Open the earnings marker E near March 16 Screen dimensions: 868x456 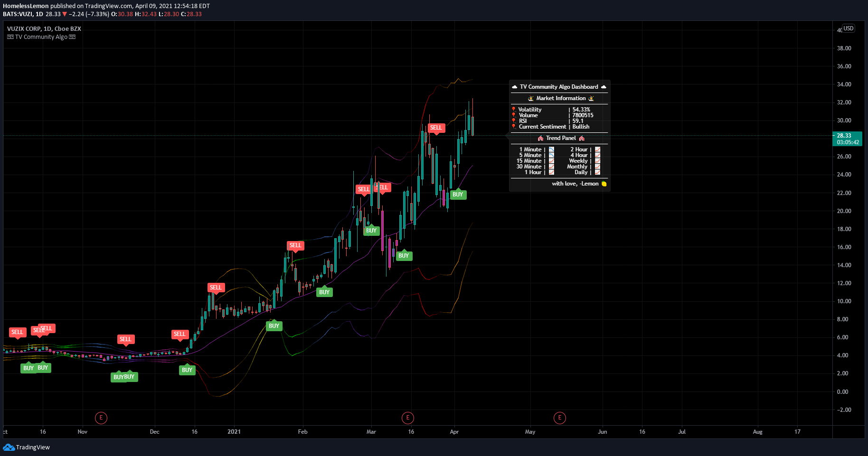tap(407, 418)
